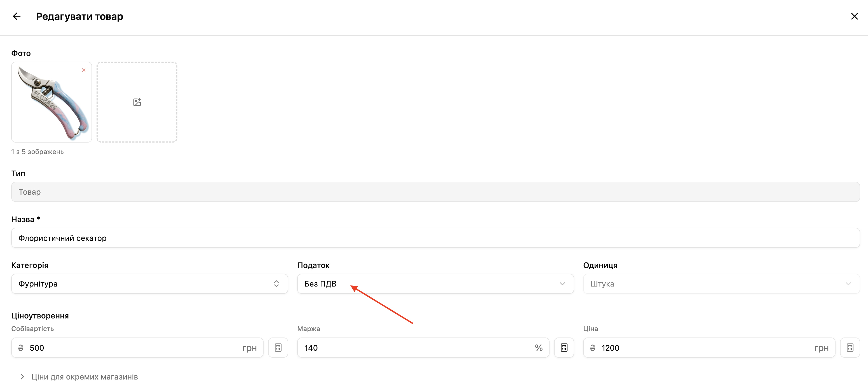Open the calculator next to Маржа

[564, 348]
